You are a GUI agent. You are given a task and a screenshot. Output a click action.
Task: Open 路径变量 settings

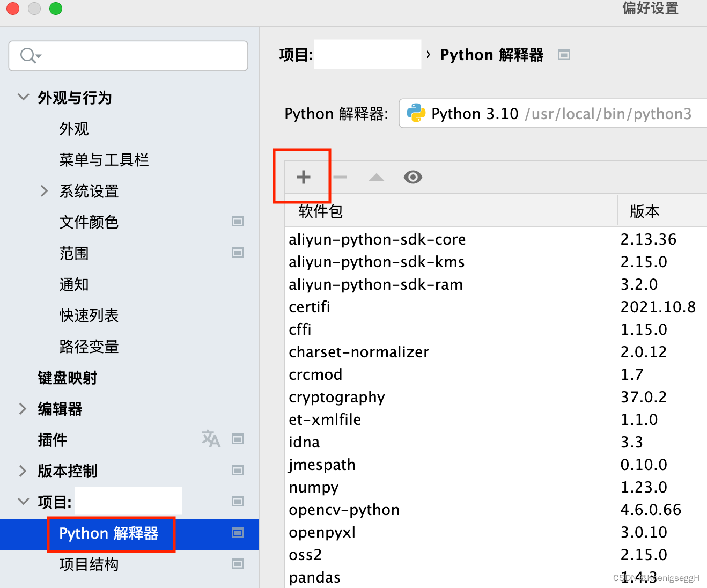89,347
